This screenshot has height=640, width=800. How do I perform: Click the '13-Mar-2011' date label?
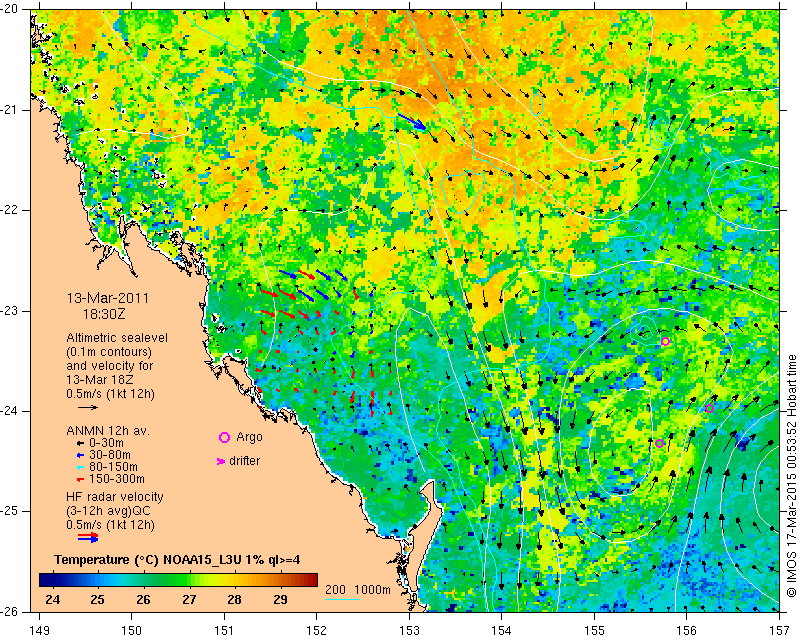click(x=107, y=298)
